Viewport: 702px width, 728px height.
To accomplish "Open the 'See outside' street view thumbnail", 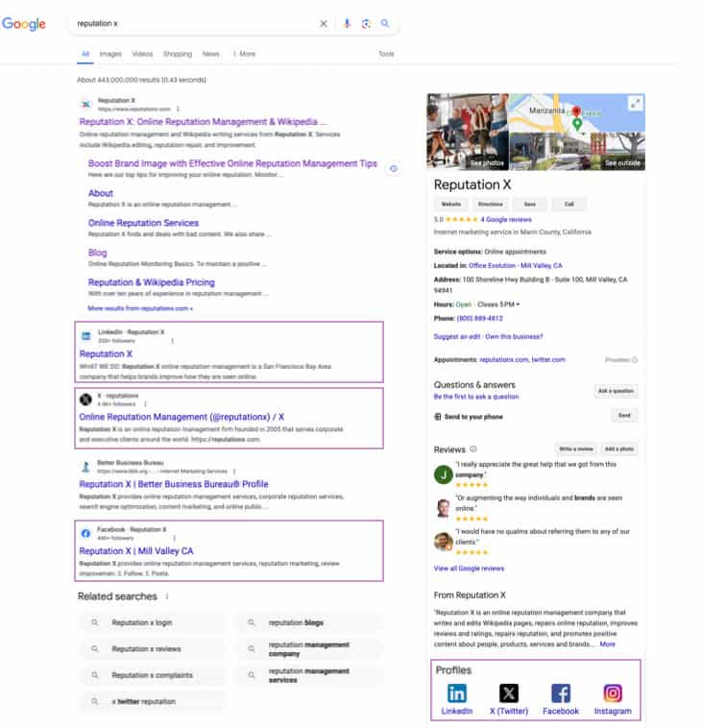I will click(577, 152).
